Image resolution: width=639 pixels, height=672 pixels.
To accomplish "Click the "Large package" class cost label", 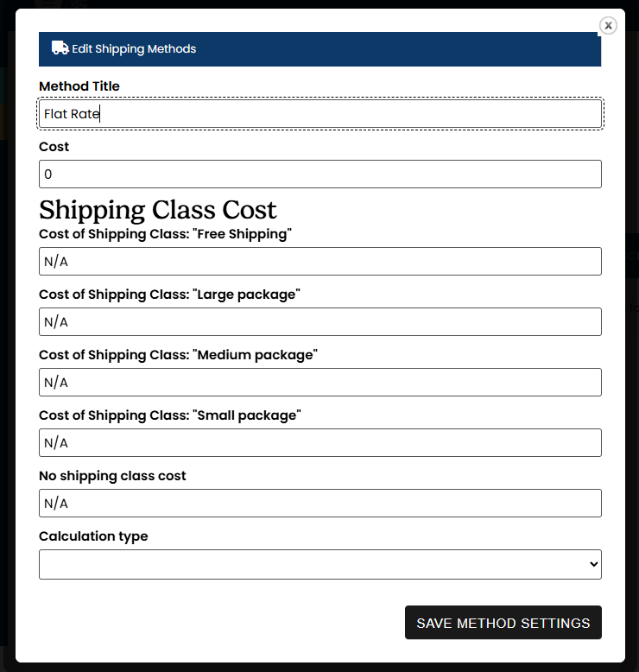I will 169,295.
